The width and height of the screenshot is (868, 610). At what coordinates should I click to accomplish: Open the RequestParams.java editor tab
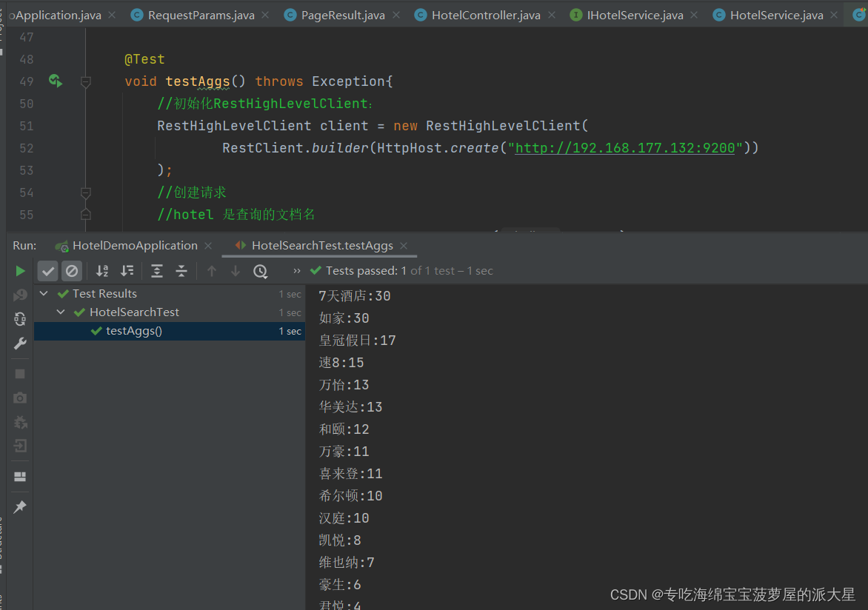201,16
